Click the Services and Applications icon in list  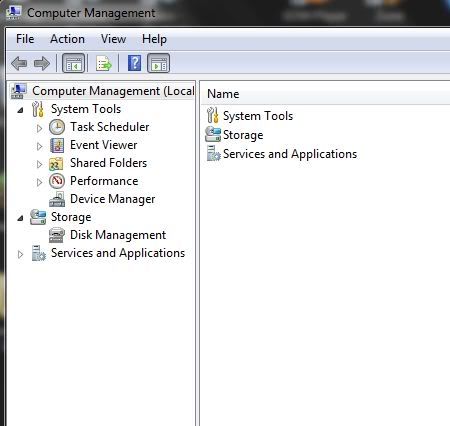[213, 154]
